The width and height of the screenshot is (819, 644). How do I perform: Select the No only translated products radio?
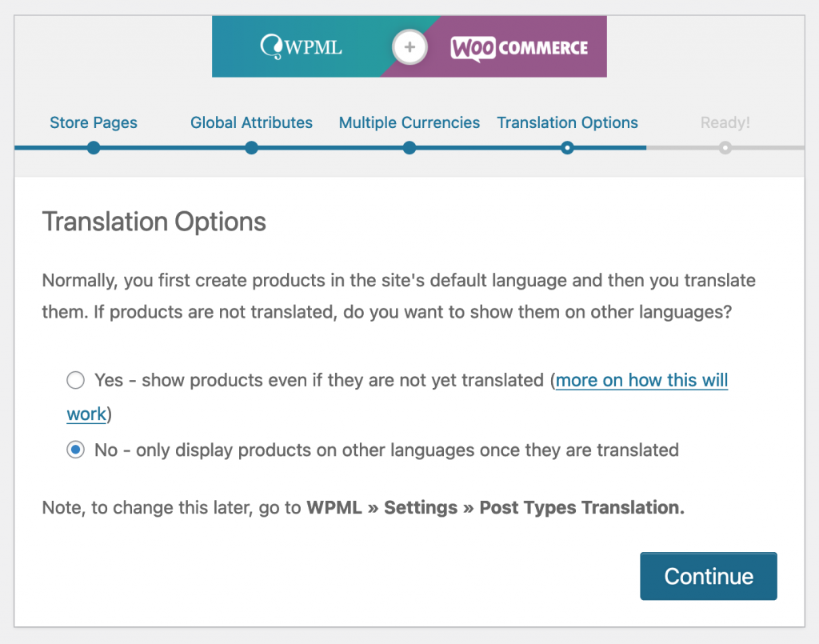coord(75,450)
